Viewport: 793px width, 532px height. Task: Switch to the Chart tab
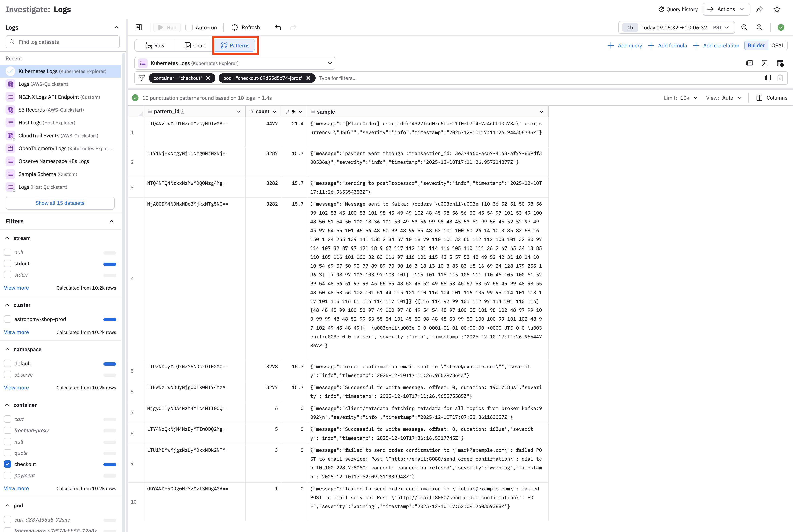195,45
